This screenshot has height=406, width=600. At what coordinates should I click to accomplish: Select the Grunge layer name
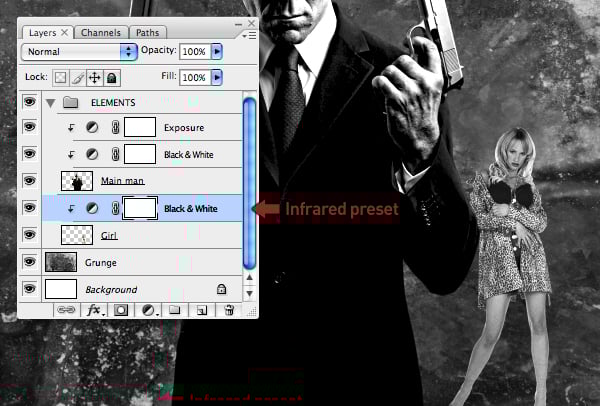[x=101, y=263]
